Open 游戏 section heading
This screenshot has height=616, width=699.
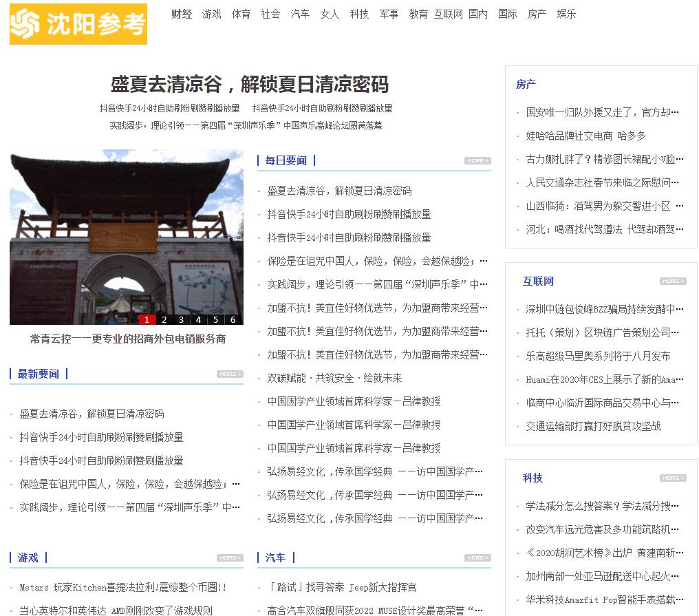[28, 557]
